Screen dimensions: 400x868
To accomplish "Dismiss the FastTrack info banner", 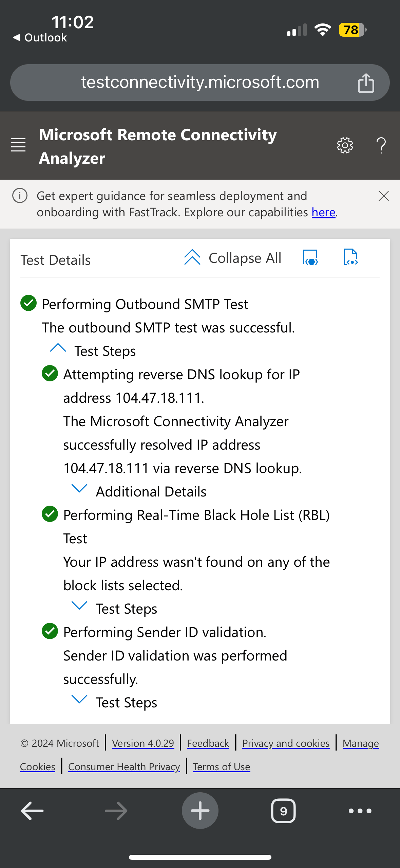I will pyautogui.click(x=383, y=196).
